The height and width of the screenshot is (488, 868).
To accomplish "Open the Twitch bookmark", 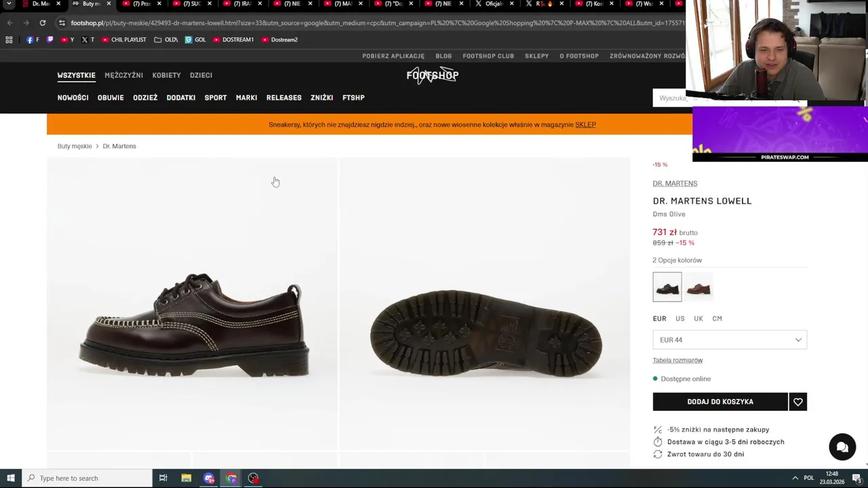I will click(50, 40).
